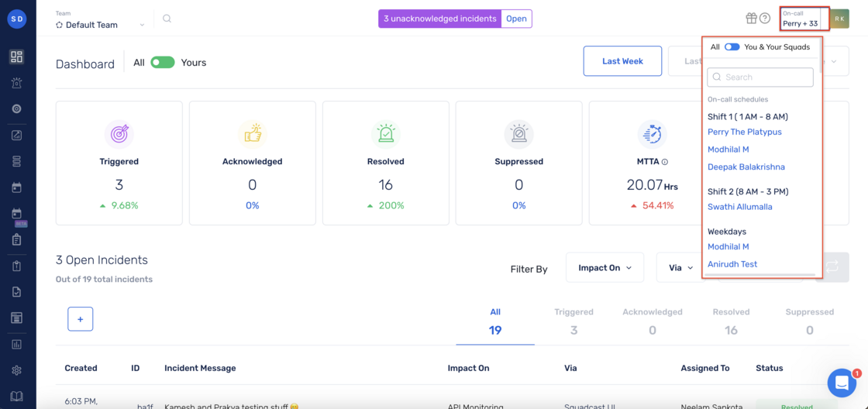The width and height of the screenshot is (868, 409).
Task: Open the help question mark icon
Action: tap(765, 19)
